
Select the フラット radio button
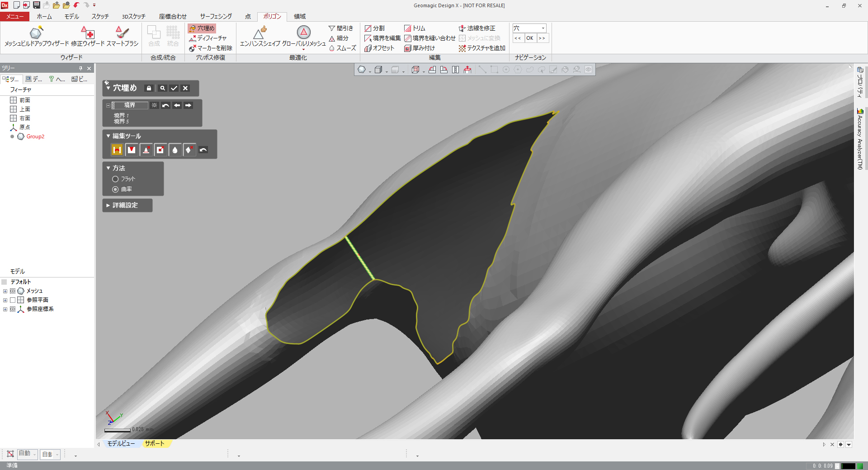[115, 179]
